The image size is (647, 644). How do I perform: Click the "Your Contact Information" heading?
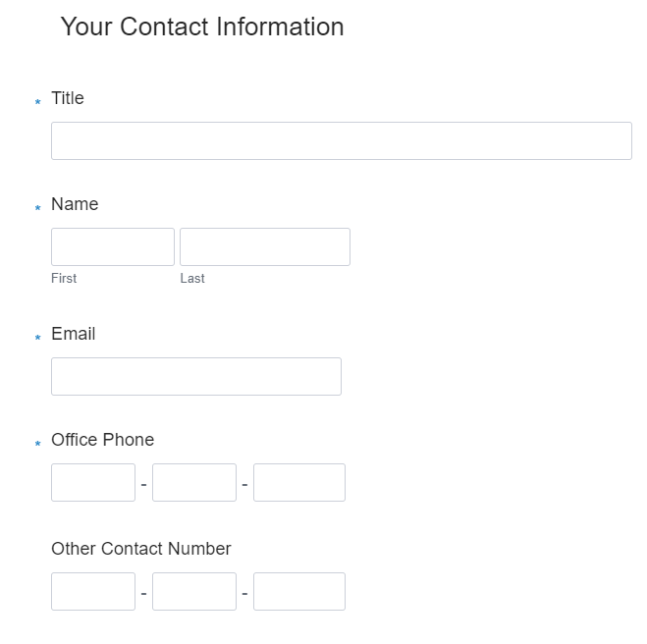202,27
